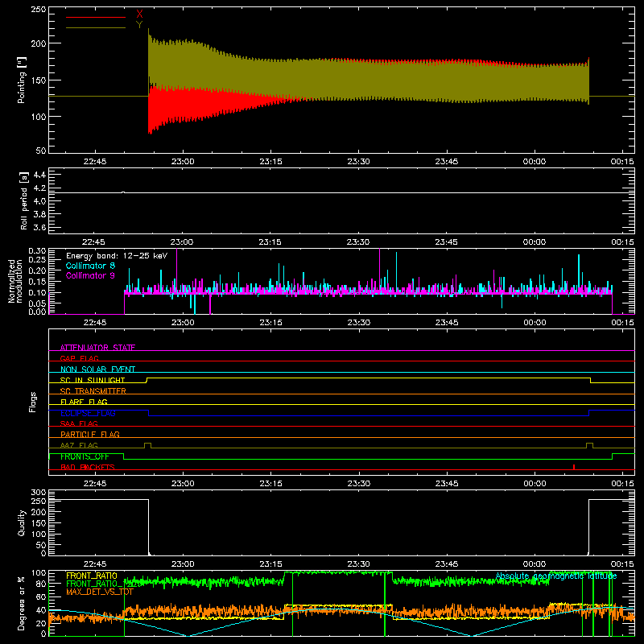The width and height of the screenshot is (644, 644).
Task: Select the BAD_PACKETS flag label
Action: tap(88, 467)
